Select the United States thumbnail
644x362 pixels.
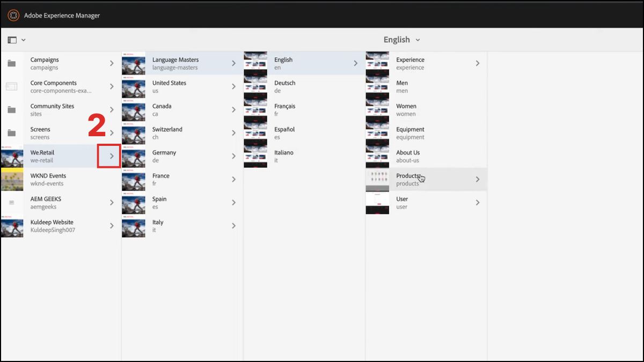tap(134, 86)
